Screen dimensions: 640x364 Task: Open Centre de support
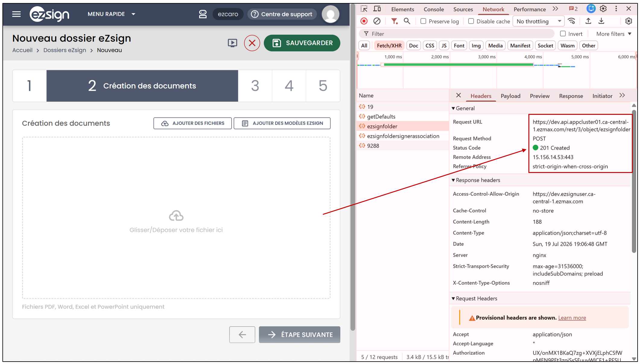click(x=282, y=14)
